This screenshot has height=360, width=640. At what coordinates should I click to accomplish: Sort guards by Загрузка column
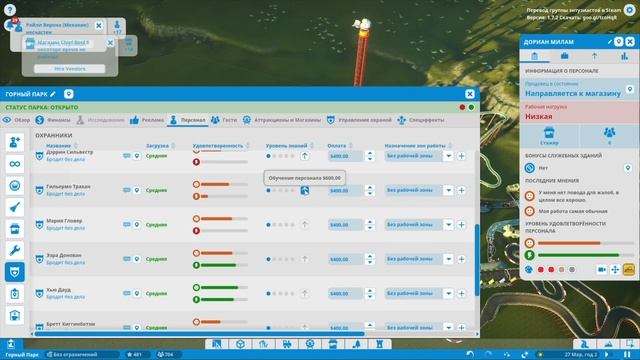click(160, 146)
